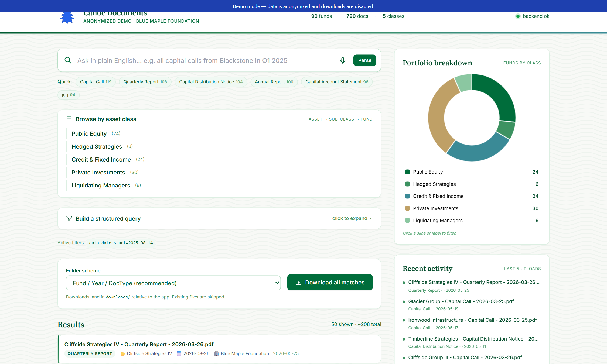Start the Download all matches action
The width and height of the screenshot is (607, 364).
click(x=330, y=282)
